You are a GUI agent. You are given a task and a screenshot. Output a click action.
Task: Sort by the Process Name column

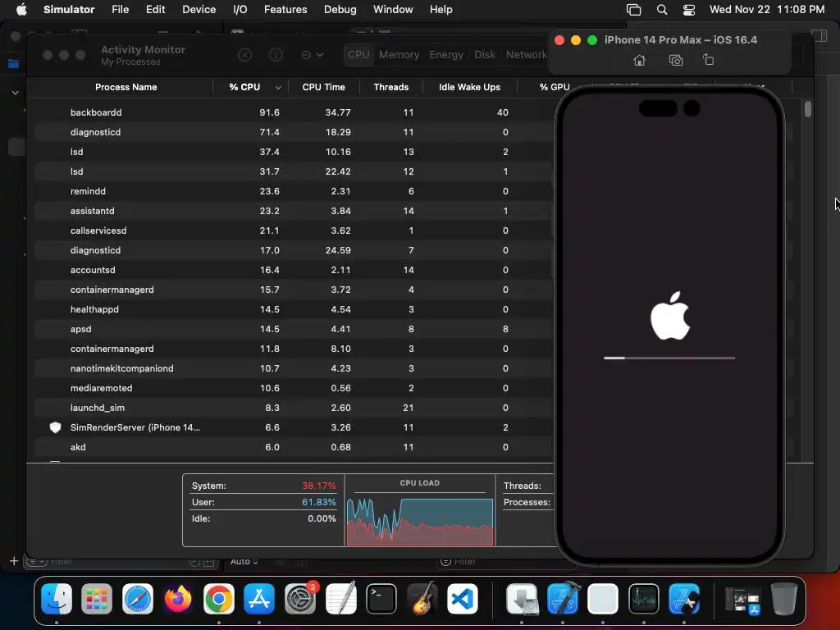pos(126,87)
